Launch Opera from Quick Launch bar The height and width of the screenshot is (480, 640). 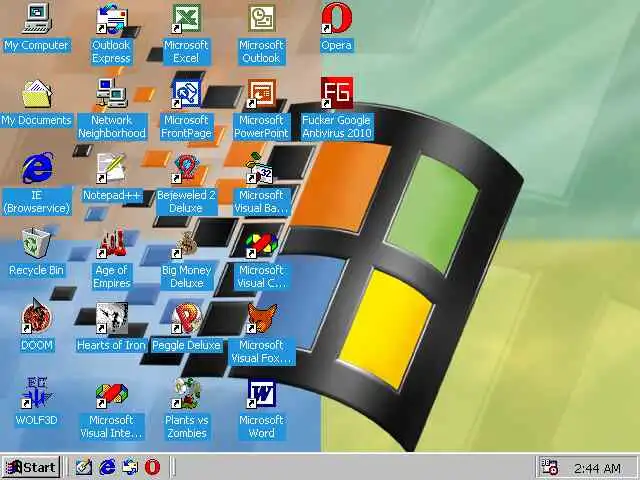pyautogui.click(x=153, y=467)
